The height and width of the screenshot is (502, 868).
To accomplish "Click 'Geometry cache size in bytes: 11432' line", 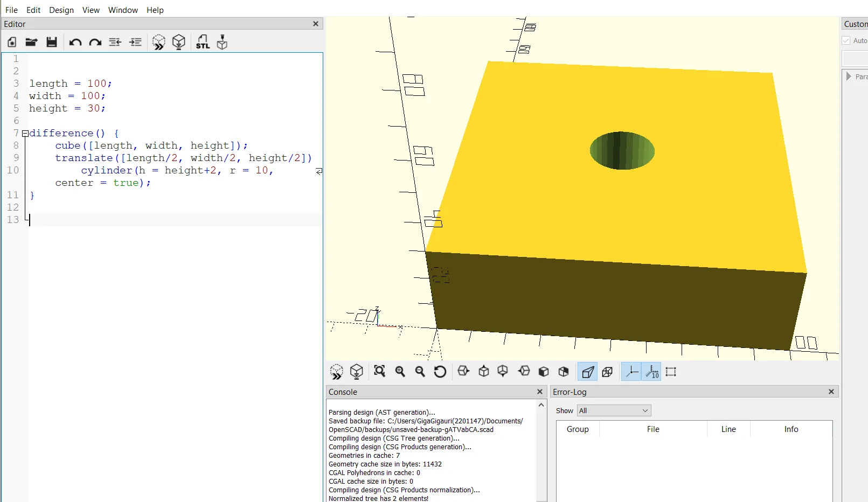I will 385,464.
